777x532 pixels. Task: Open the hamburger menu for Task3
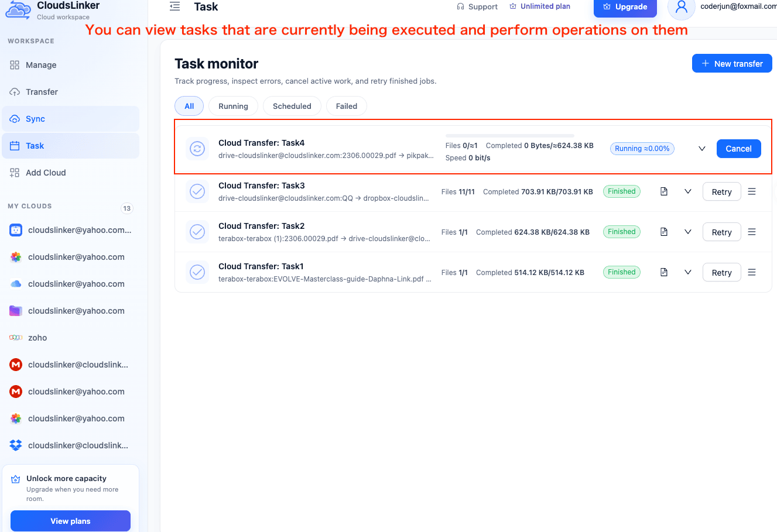752,191
